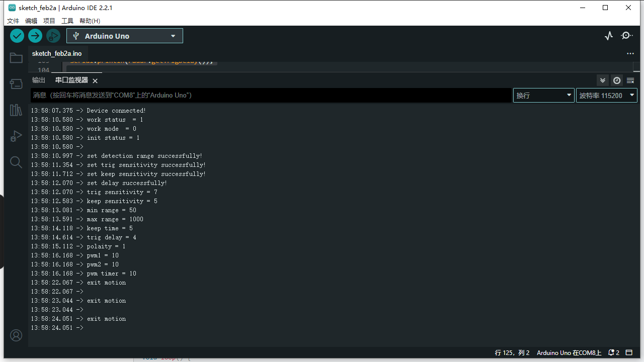Start debugging with the debug play icon

(53, 36)
